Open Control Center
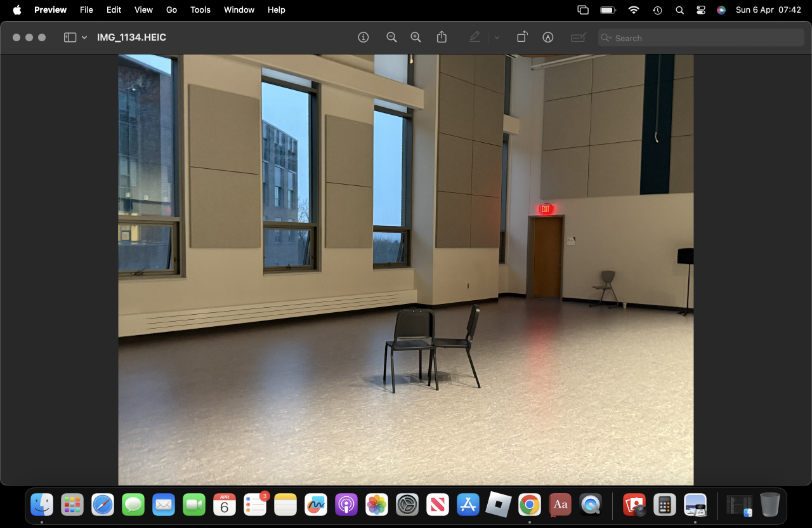This screenshot has width=812, height=528. coord(700,10)
